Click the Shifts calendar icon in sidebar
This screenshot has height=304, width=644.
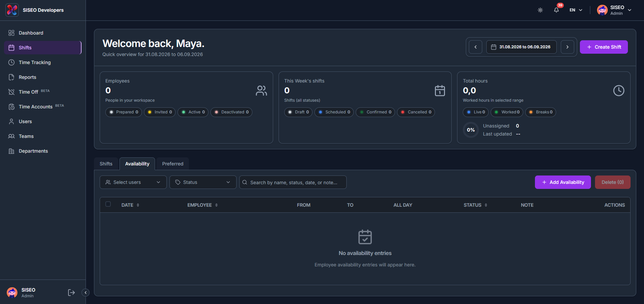pos(11,48)
